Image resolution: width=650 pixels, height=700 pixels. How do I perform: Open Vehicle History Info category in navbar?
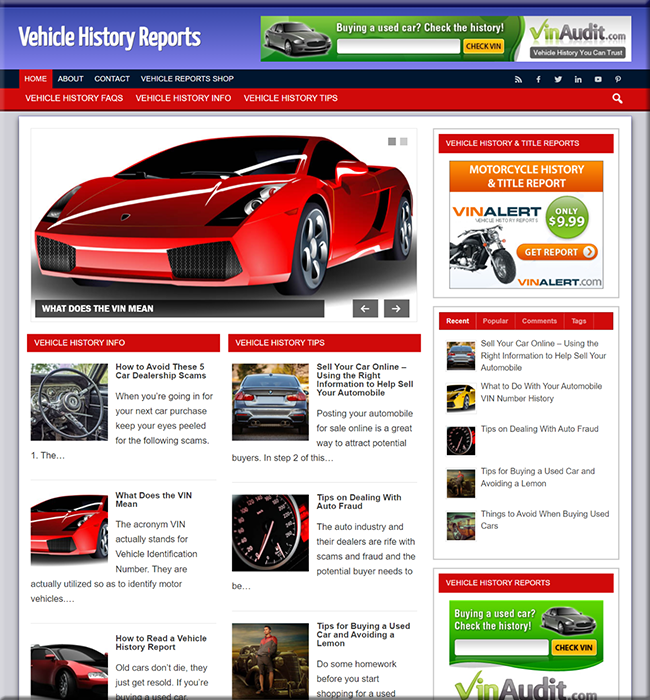click(x=183, y=98)
